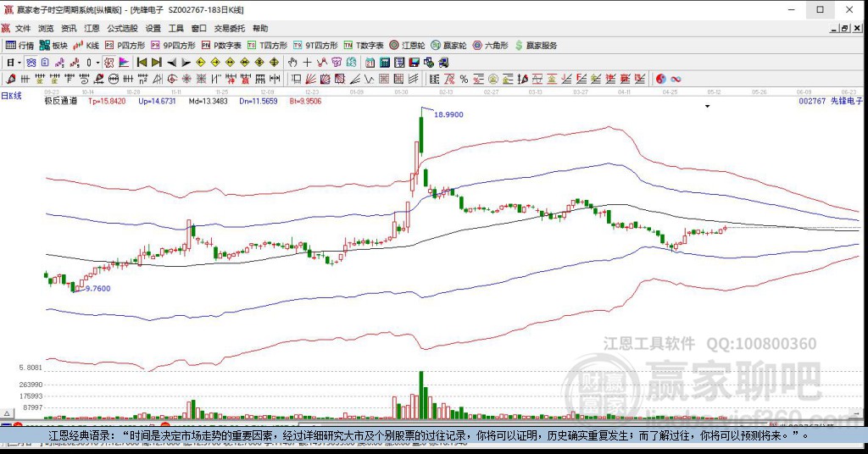Open the 9T四方形 tool

coord(315,46)
